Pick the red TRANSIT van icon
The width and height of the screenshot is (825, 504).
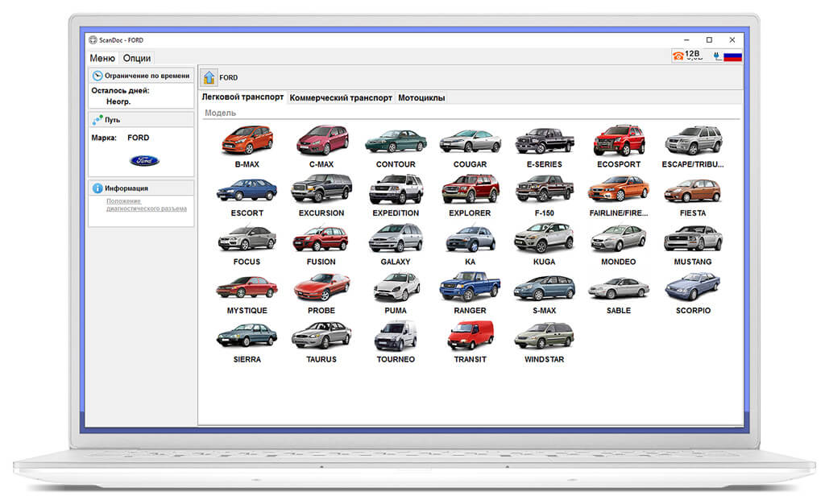[x=471, y=335]
